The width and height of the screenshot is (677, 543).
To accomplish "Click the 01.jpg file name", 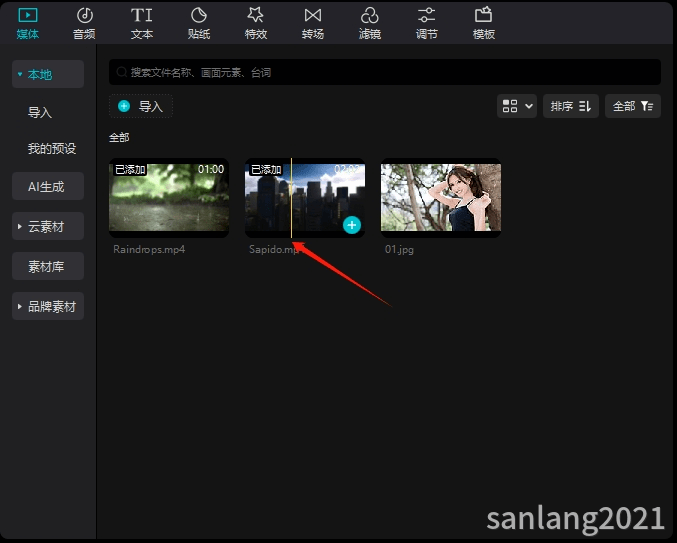I will click(x=399, y=249).
